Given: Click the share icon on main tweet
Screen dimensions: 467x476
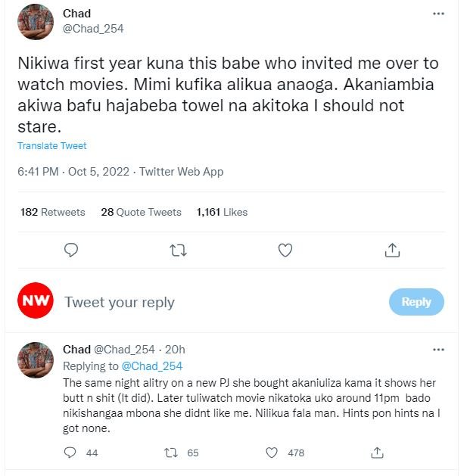Looking at the screenshot, I should [392, 250].
